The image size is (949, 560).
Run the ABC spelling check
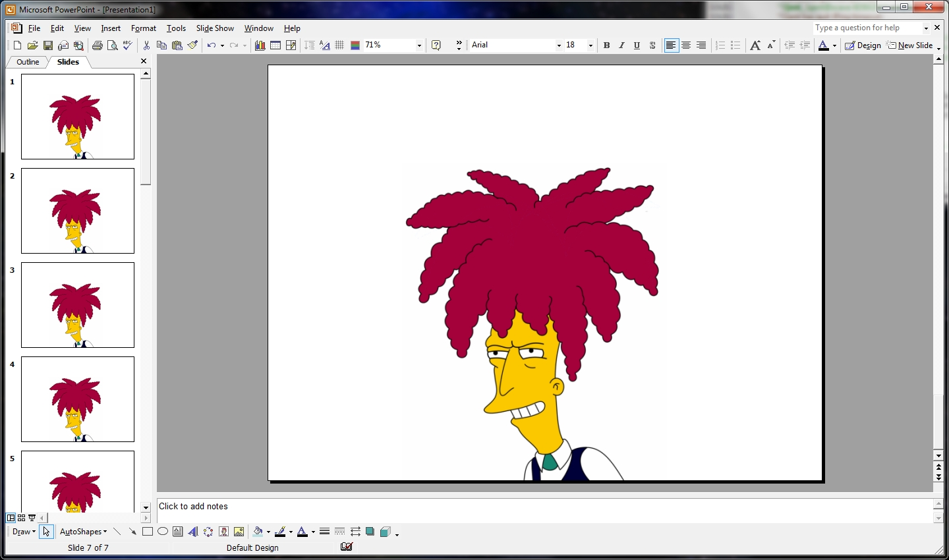(x=128, y=45)
